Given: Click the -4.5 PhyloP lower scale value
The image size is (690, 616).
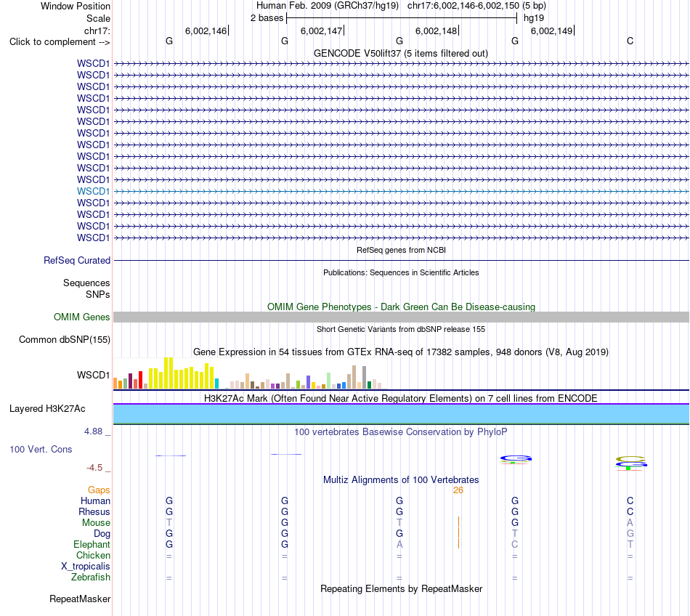Looking at the screenshot, I should (94, 467).
